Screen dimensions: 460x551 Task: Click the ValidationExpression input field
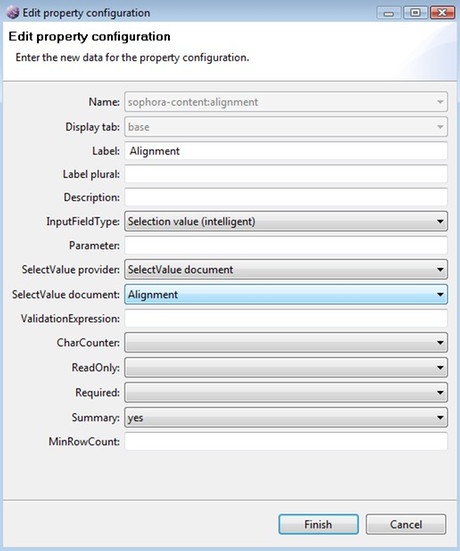(x=286, y=319)
